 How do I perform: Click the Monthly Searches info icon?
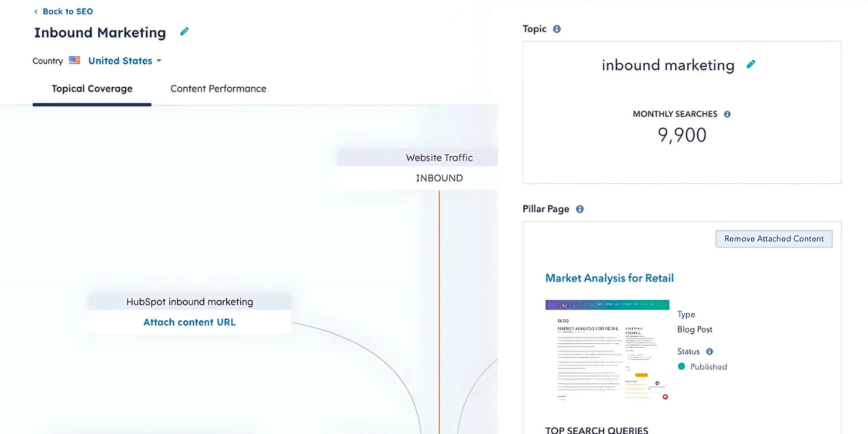(x=727, y=114)
